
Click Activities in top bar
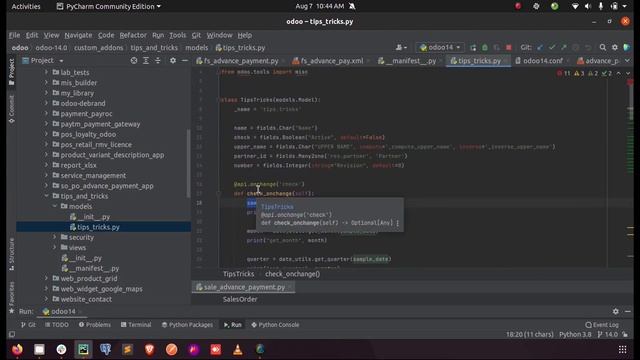[26, 6]
